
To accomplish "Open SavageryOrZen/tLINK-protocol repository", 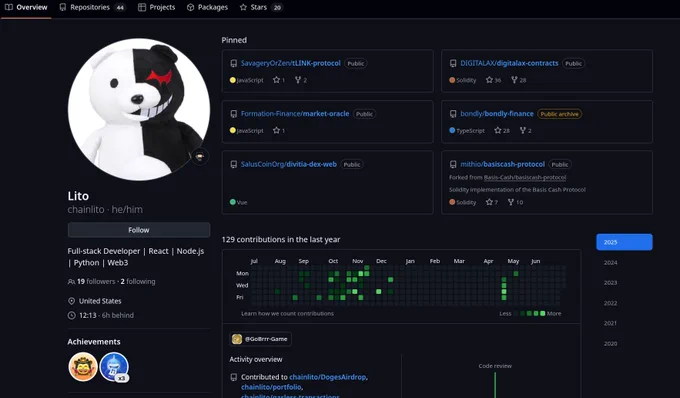I will (291, 63).
